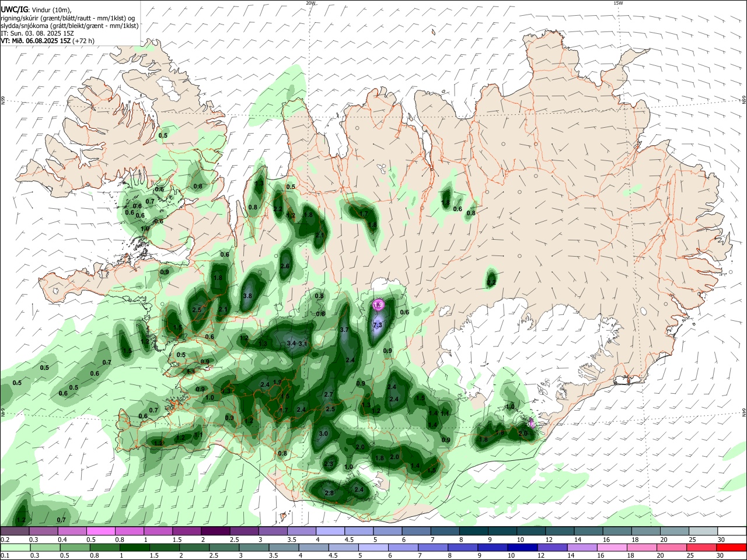
Task: Click the 'rigning/skúrir' rain description line
Action: coord(68,18)
